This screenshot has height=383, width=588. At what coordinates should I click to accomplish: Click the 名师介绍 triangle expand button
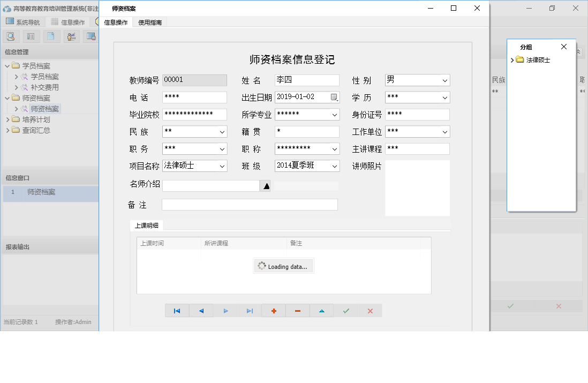tap(265, 185)
